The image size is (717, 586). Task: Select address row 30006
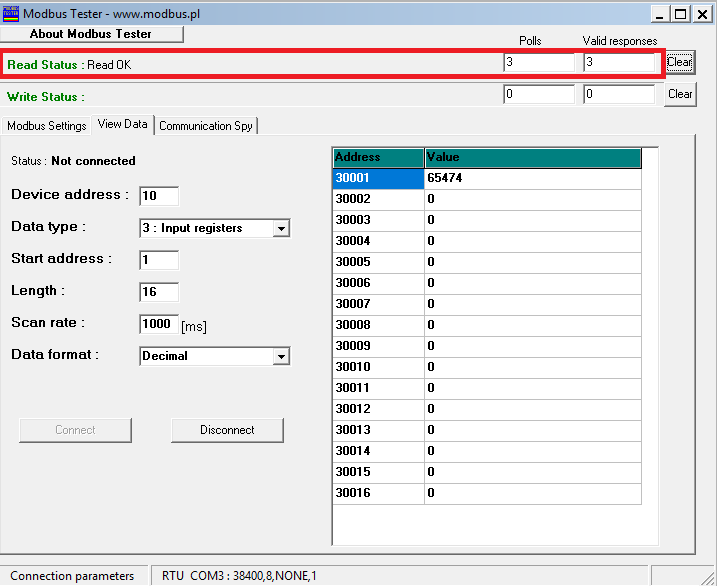tap(379, 283)
